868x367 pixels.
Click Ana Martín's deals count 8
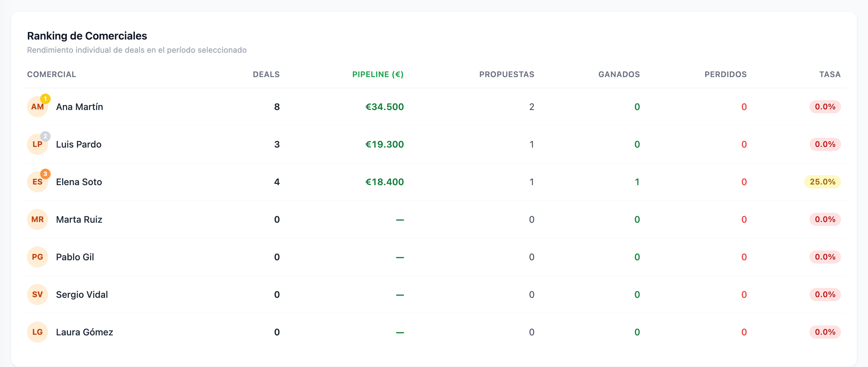[277, 107]
